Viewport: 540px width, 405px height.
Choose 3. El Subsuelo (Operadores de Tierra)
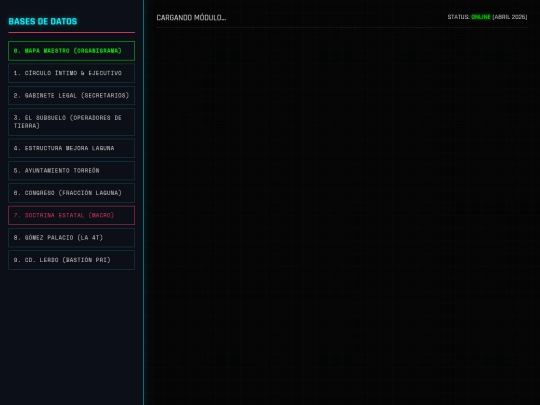(x=71, y=122)
